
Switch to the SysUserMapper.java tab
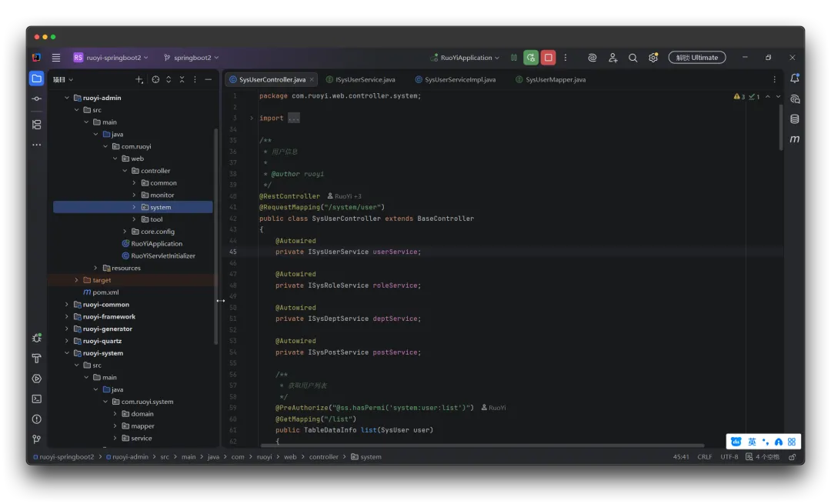[x=555, y=79]
